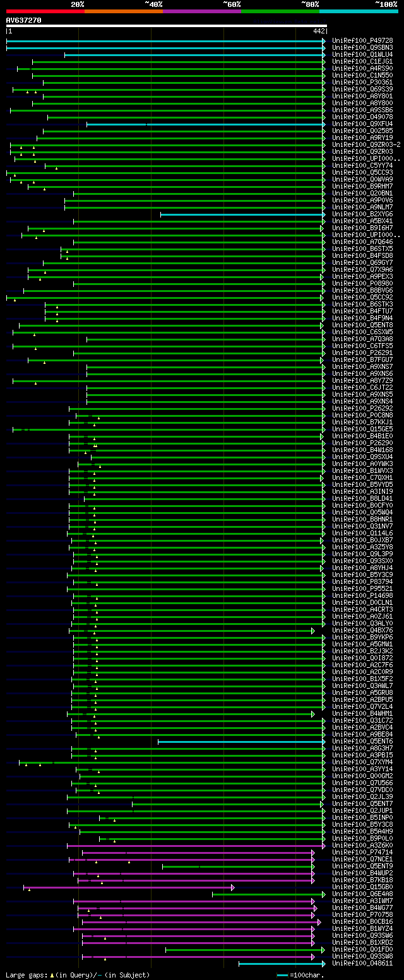
Task: Click label UniRef100_Q7V2L4
Action: click(x=362, y=707)
